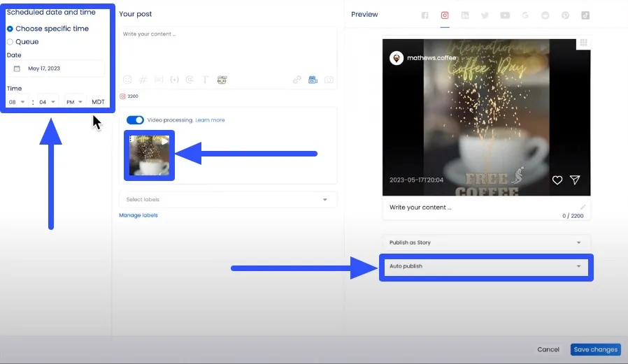Switch to the Facebook preview tab

click(x=424, y=15)
